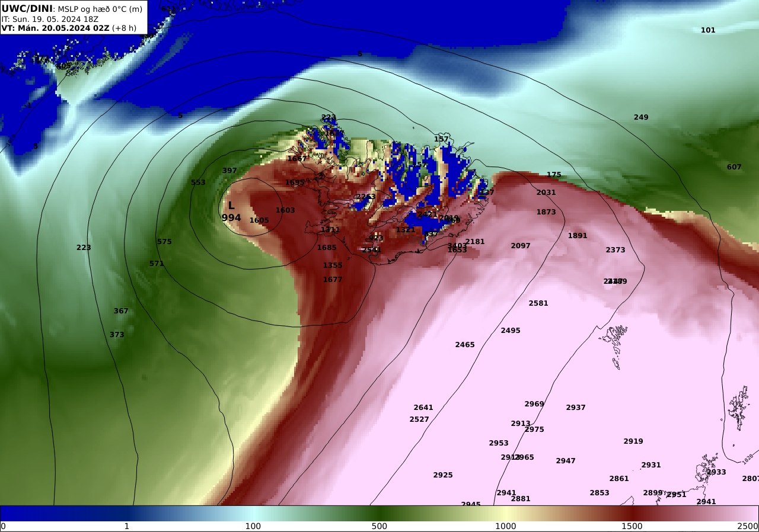This screenshot has height=532, width=759.
Task: Click the 575 height label
Action: pos(164,242)
